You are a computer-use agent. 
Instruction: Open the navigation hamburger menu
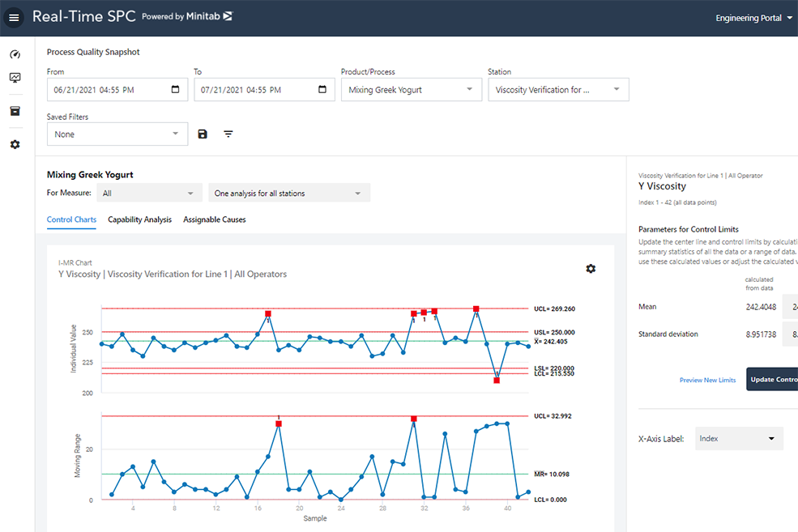pyautogui.click(x=13, y=17)
